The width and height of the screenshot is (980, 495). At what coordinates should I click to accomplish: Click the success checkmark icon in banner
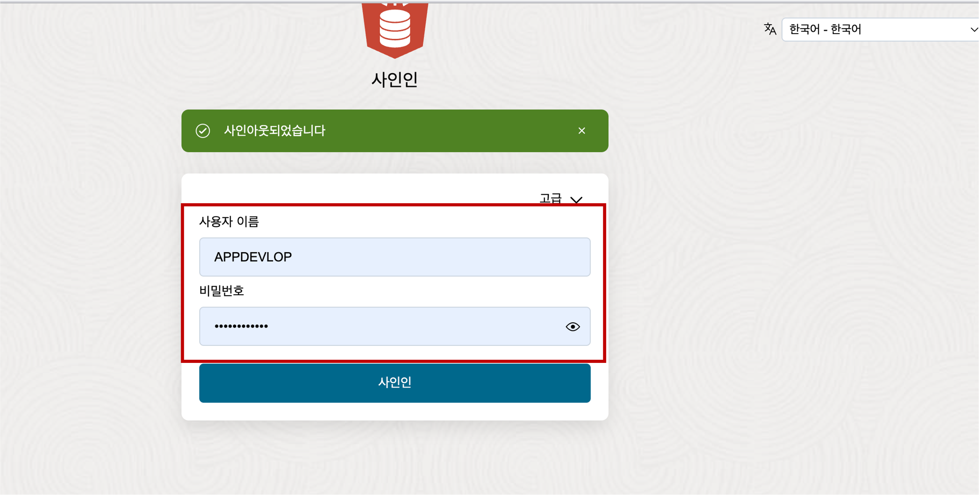[x=203, y=131]
